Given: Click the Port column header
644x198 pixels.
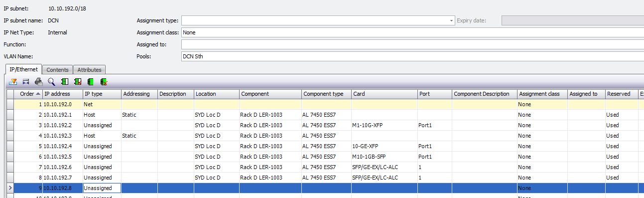Looking at the screenshot, I should pyautogui.click(x=435, y=94).
